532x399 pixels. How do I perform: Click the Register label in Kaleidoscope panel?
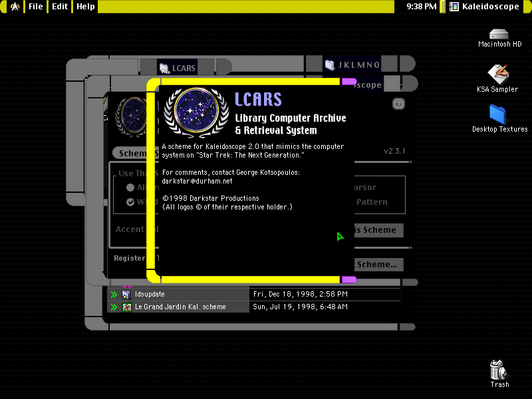click(x=130, y=258)
